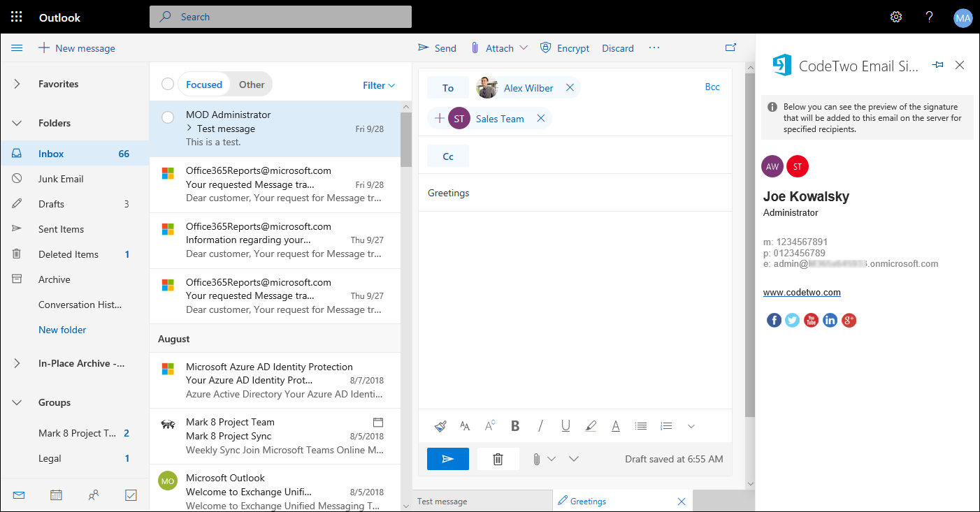This screenshot has height=512, width=980.
Task: Apply the format painter brush
Action: point(440,425)
